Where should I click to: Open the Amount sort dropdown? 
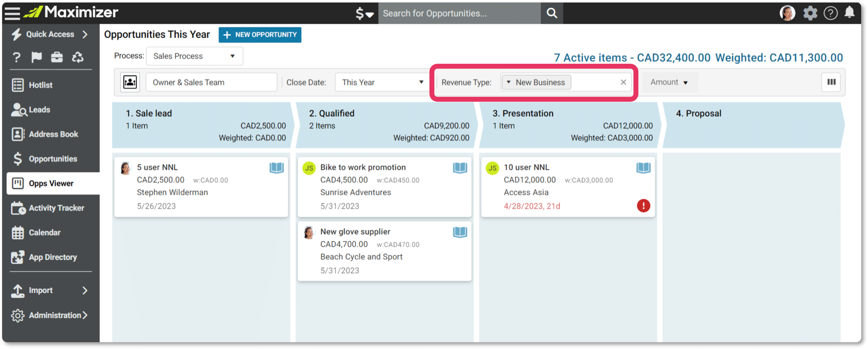tap(669, 82)
